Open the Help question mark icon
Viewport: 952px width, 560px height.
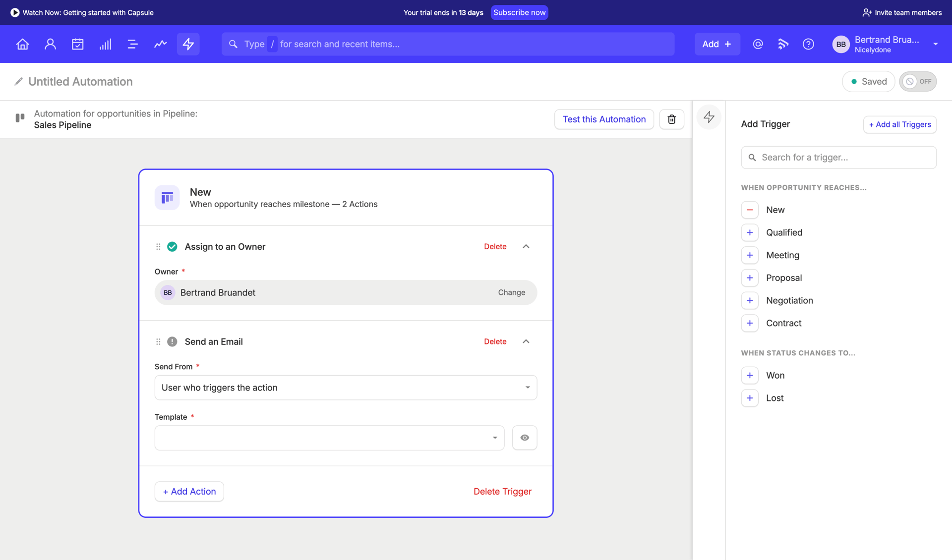808,44
